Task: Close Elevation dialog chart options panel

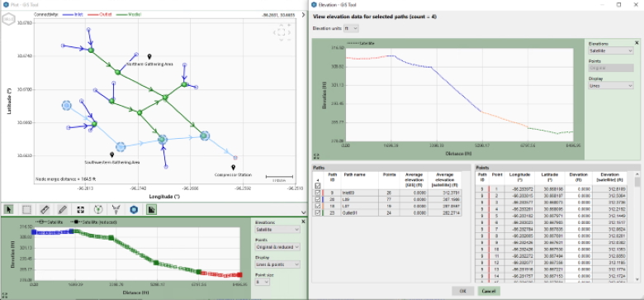Action: coord(637,42)
